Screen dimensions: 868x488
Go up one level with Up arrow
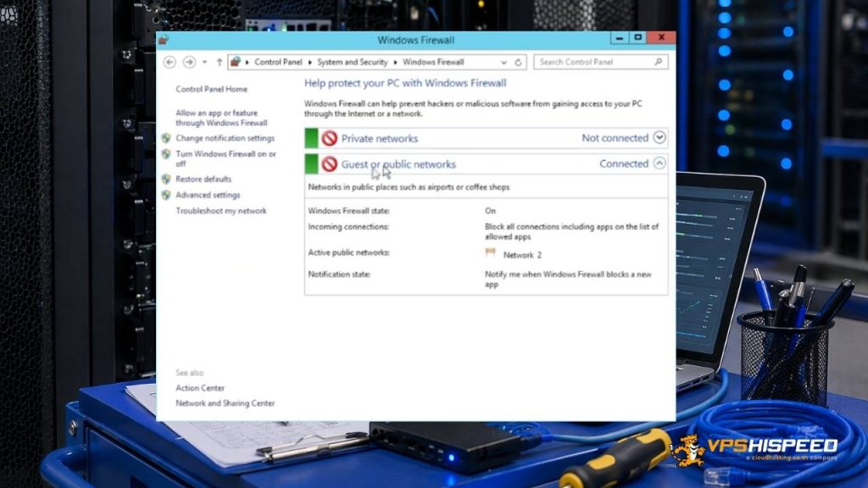pos(220,62)
